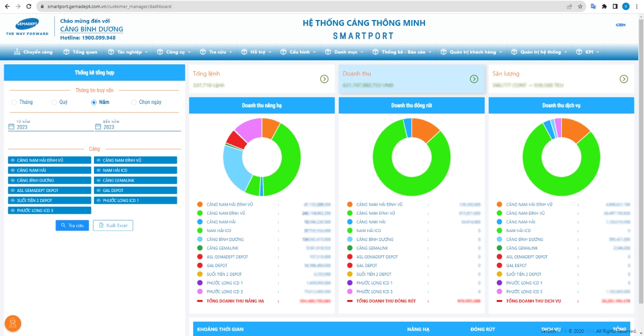Click the blue Tra cứu search button
644x336 pixels.
[x=72, y=226]
